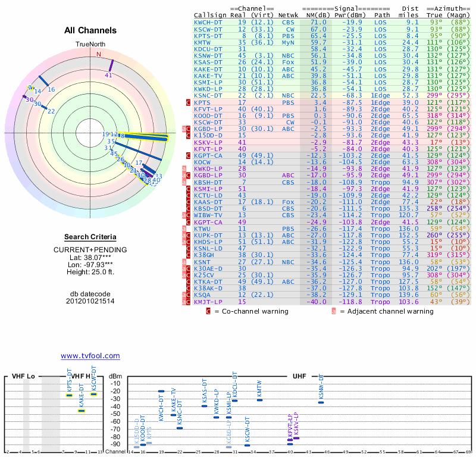476x457 pixels.
Task: Click the KDCU-DT callsign row
Action: click(208, 49)
